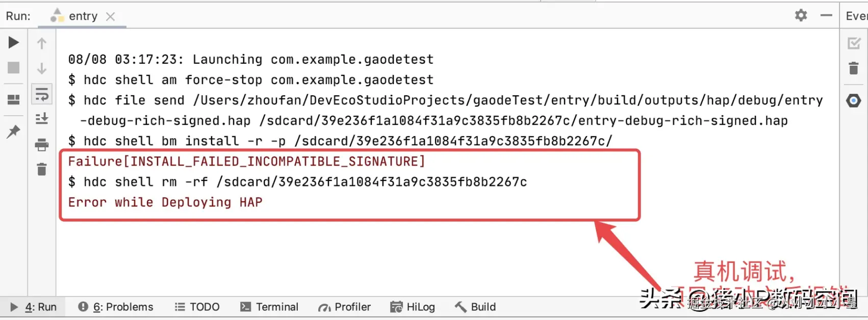Click the trash icon in right sidebar
Image resolution: width=868 pixels, height=320 pixels.
pyautogui.click(x=853, y=68)
